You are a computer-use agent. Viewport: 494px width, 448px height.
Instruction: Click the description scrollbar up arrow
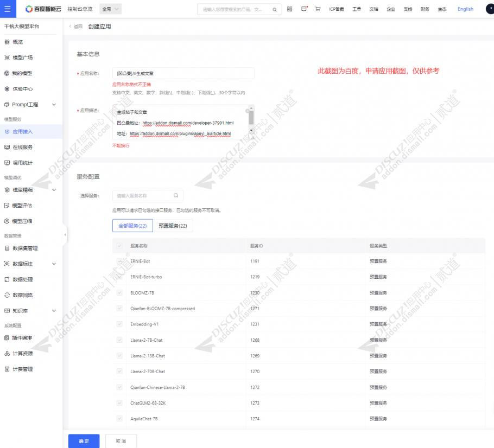[x=251, y=108]
